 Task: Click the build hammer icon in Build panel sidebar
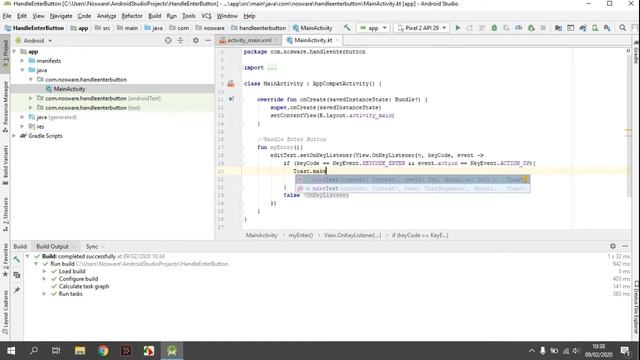pos(16,259)
